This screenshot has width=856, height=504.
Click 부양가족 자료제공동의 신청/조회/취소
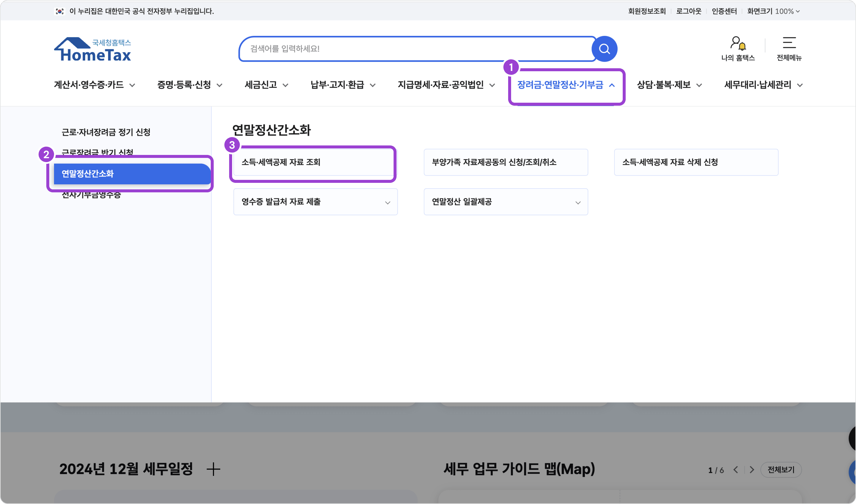[505, 162]
